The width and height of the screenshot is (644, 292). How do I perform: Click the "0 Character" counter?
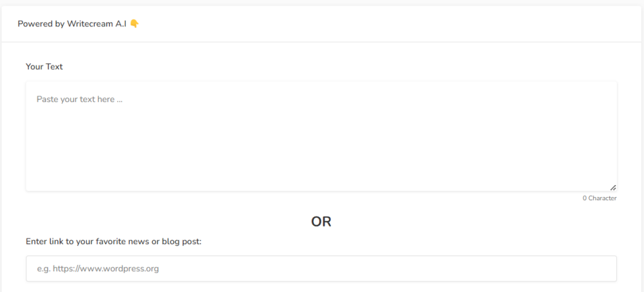coord(599,198)
